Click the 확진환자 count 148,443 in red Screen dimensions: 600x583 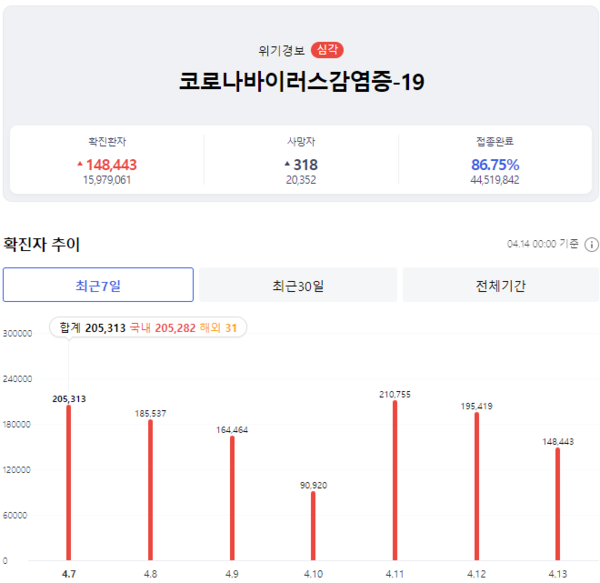111,165
